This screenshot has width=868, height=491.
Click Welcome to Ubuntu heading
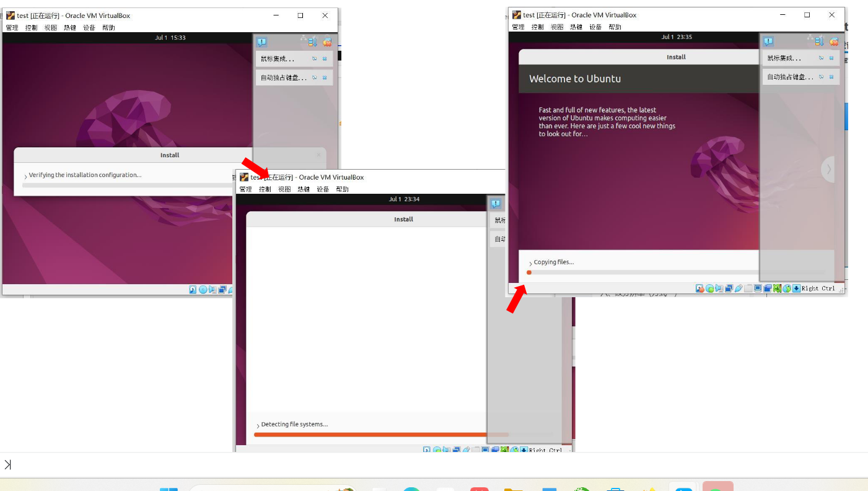click(575, 79)
